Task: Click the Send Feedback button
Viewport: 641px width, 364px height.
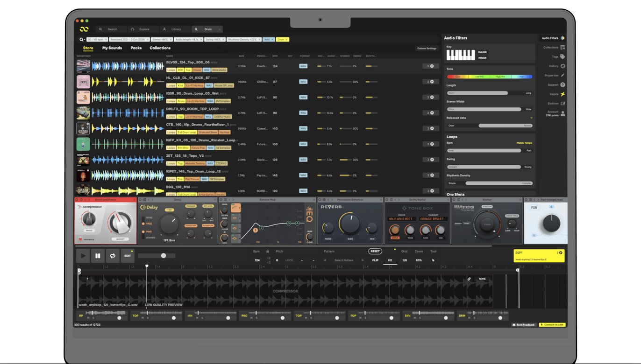Action: click(523, 325)
